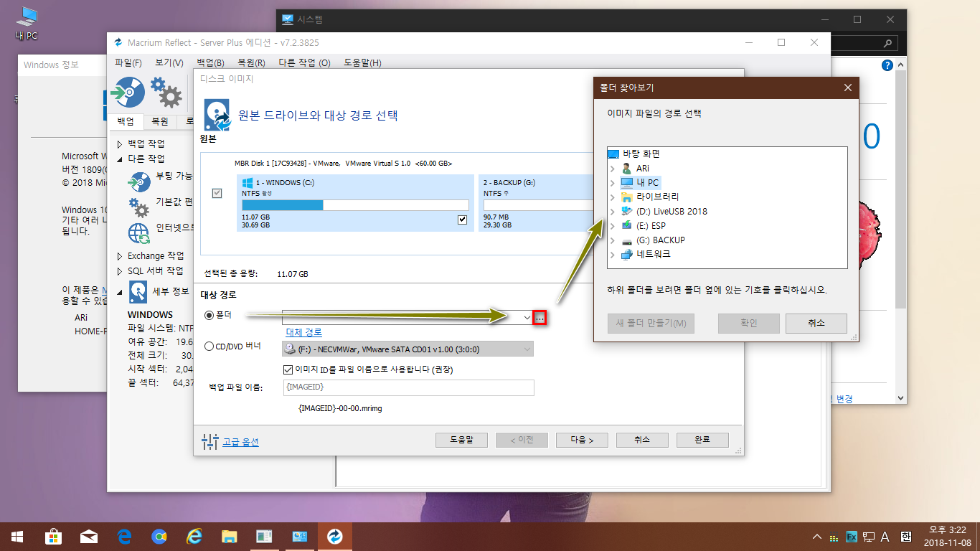Select (E:) ESP in folder tree
The height and width of the screenshot is (551, 980).
651,226
